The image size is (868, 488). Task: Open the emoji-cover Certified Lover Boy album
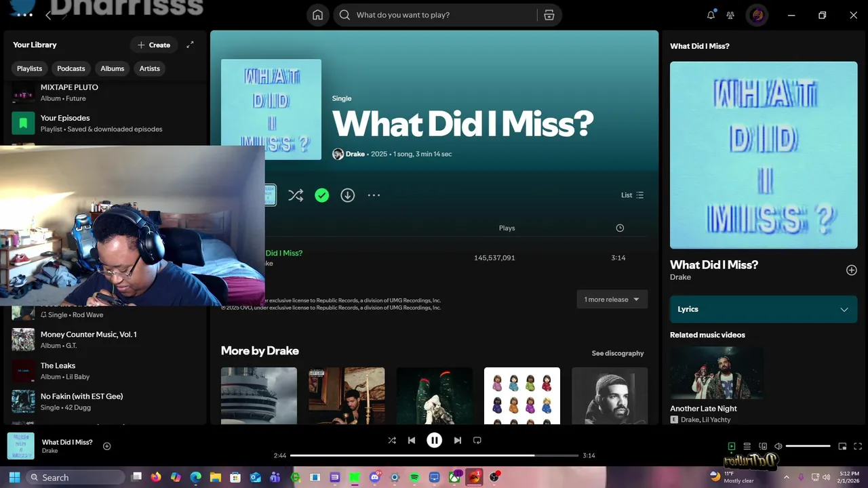[522, 396]
